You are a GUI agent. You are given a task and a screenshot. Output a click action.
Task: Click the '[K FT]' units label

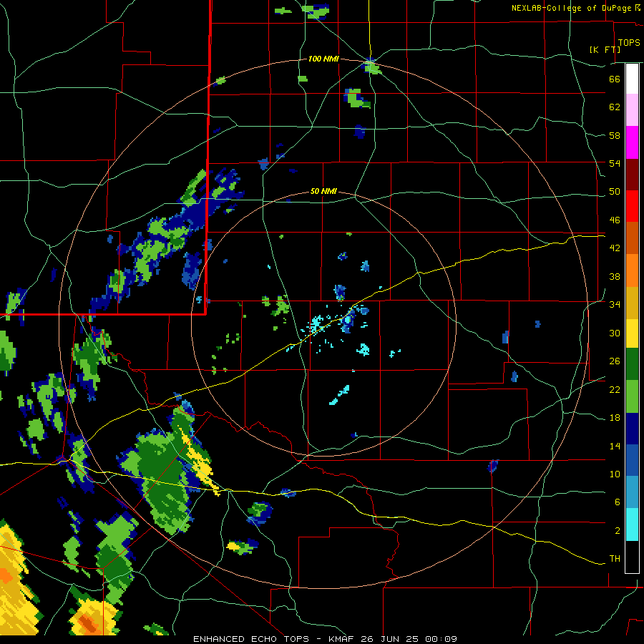[605, 49]
